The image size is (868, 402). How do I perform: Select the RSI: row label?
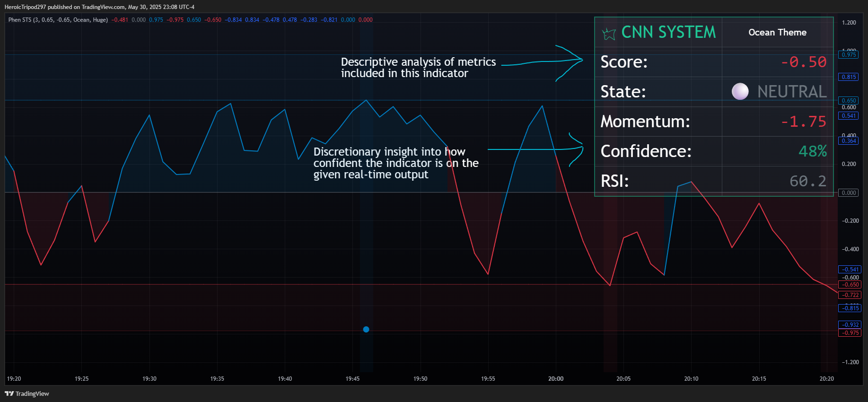pyautogui.click(x=614, y=181)
